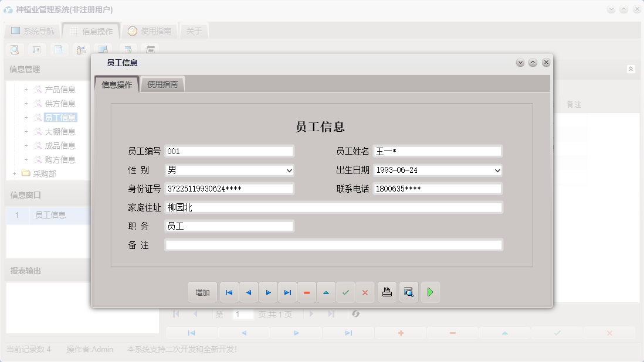Cancel editing with the red X icon
The image size is (644, 362).
(365, 292)
